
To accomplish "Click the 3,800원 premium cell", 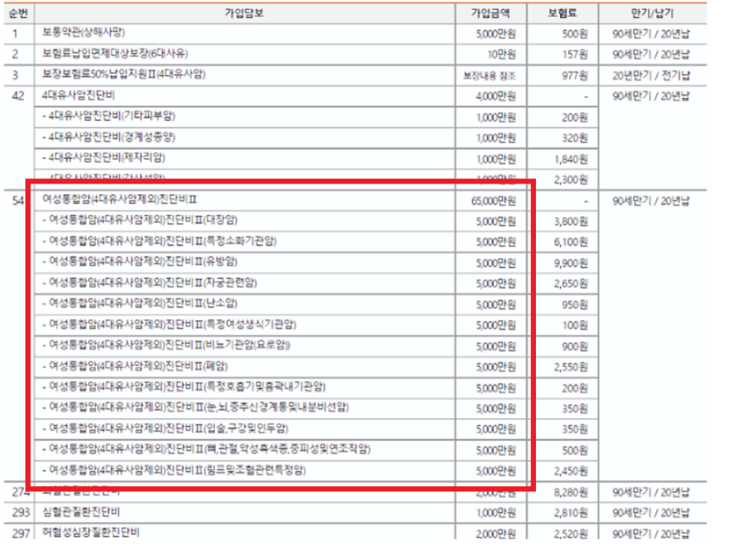I will tap(571, 222).
